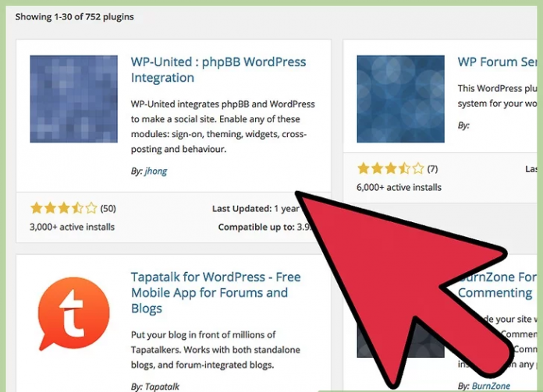The image size is (543, 392).
Task: Open the WP Forum Server plugin title
Action: (x=497, y=62)
